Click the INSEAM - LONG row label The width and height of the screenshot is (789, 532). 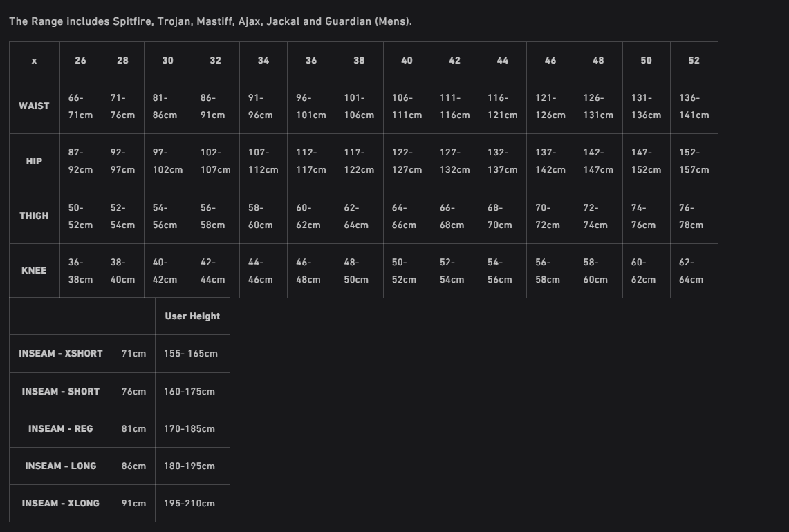point(61,466)
